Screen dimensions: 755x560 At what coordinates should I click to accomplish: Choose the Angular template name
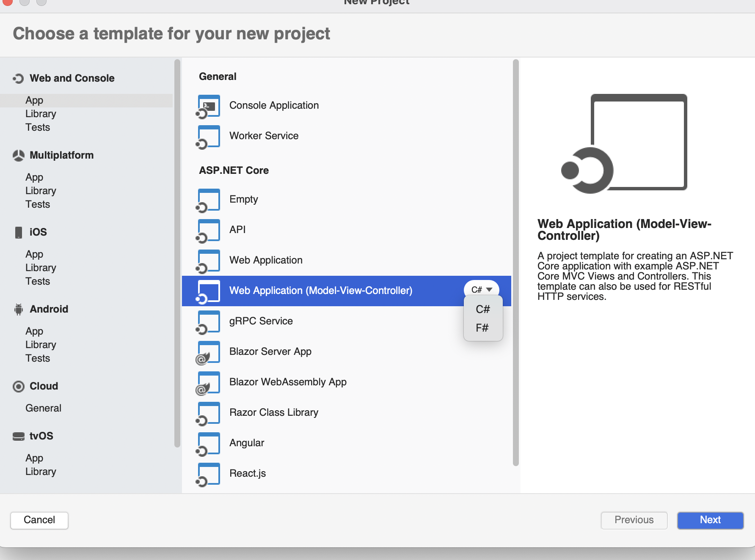coord(246,443)
